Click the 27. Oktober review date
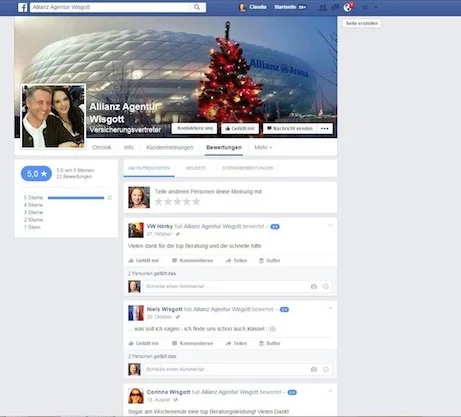Image resolution: width=461 pixels, height=417 pixels. click(x=159, y=234)
